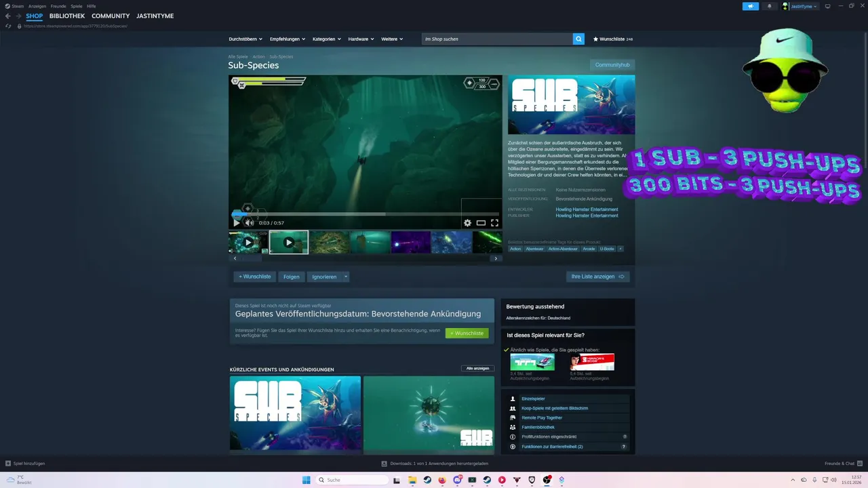868x488 pixels.
Task: Toggle theater mode on the trailer
Action: pyautogui.click(x=481, y=222)
